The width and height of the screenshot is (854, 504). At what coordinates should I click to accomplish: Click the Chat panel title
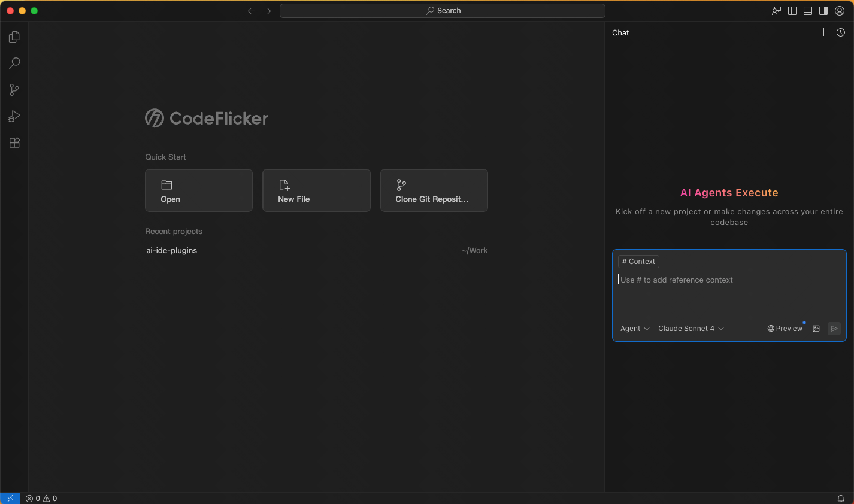click(620, 33)
